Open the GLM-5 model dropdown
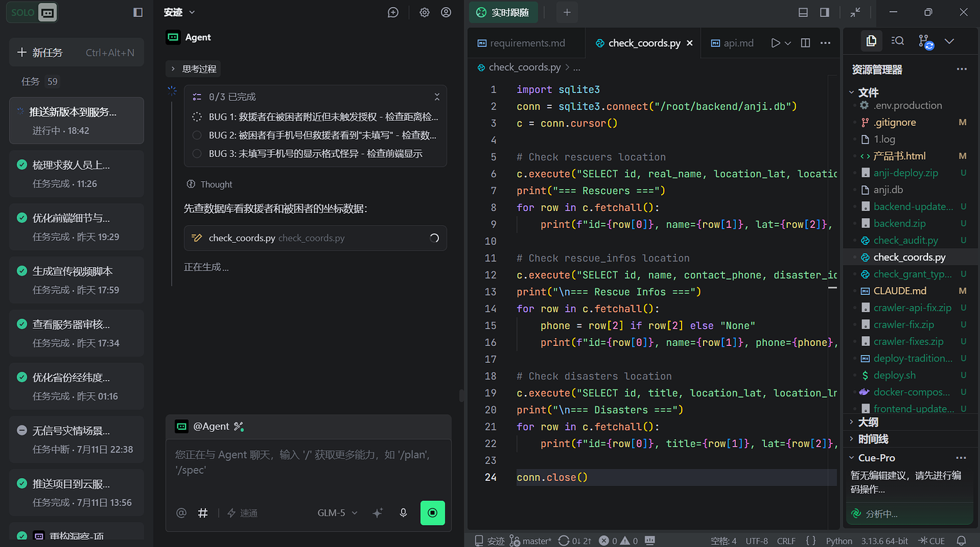Screen dimensions: 980x547 (337, 513)
